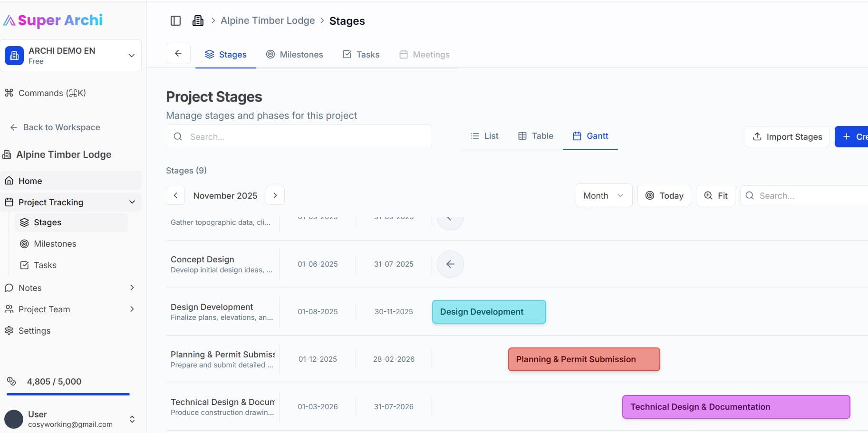Open Month scale dropdown
This screenshot has height=433, width=868.
pos(604,195)
